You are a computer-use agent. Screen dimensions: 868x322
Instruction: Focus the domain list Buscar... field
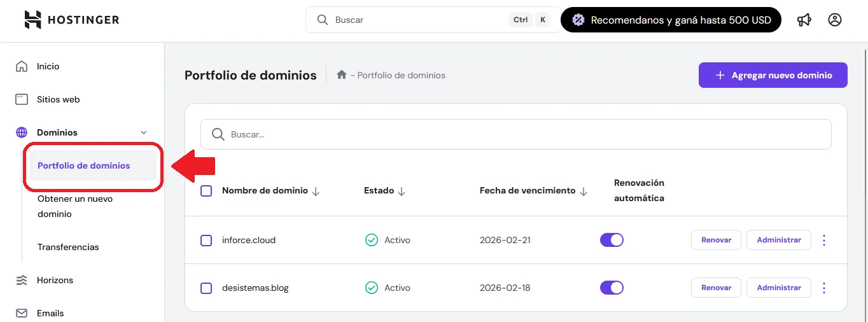pyautogui.click(x=516, y=134)
